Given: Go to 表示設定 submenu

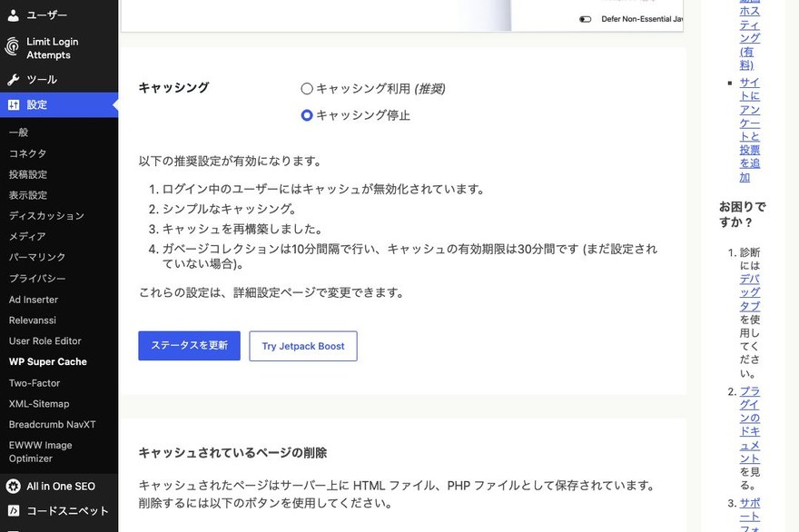Looking at the screenshot, I should pyautogui.click(x=28, y=195).
